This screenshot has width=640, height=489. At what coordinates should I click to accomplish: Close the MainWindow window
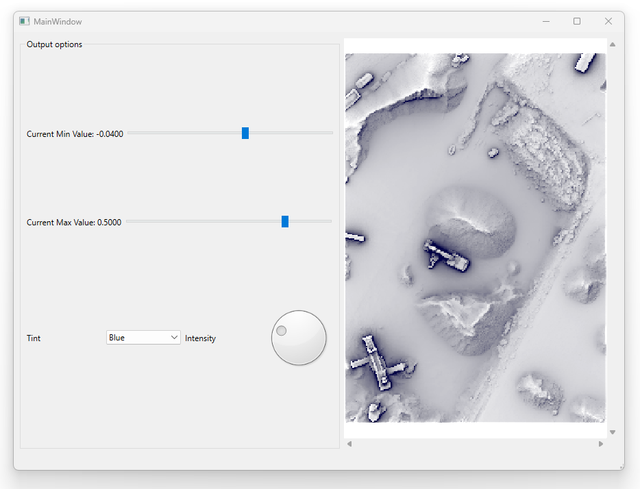(x=608, y=21)
